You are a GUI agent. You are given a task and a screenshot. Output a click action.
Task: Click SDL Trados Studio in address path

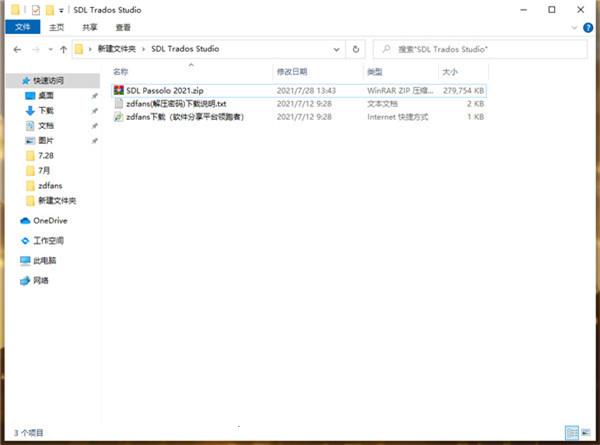[x=185, y=49]
